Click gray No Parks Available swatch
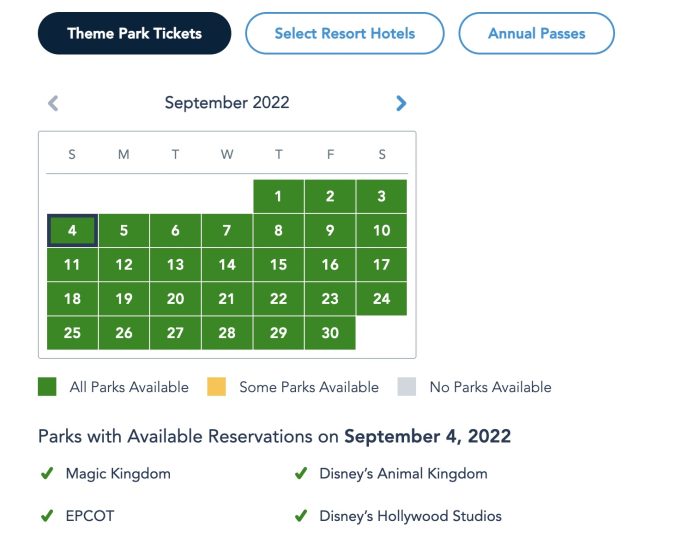This screenshot has height=557, width=700. (x=407, y=387)
